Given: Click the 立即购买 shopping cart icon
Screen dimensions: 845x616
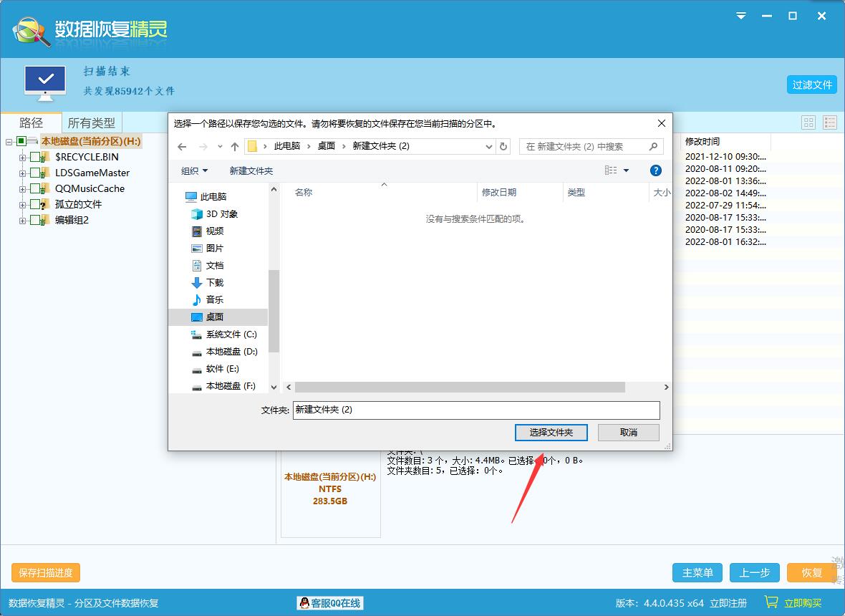Looking at the screenshot, I should point(771,602).
